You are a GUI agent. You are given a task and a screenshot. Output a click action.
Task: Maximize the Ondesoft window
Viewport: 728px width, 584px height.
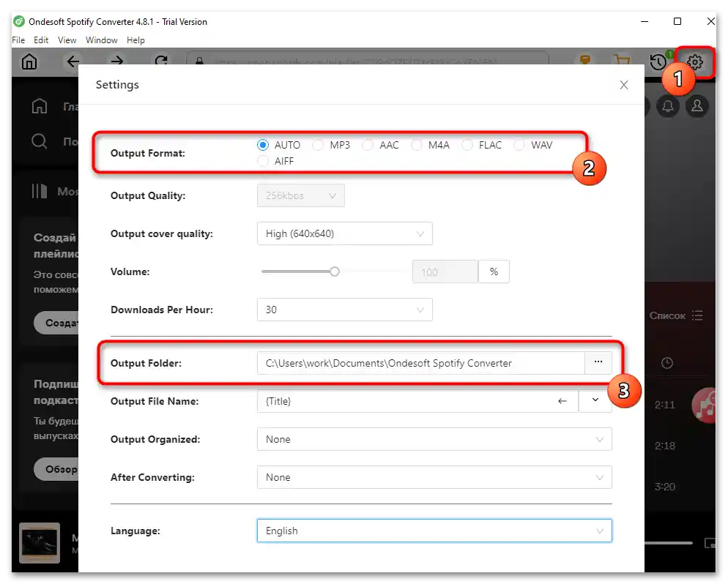[x=677, y=21]
